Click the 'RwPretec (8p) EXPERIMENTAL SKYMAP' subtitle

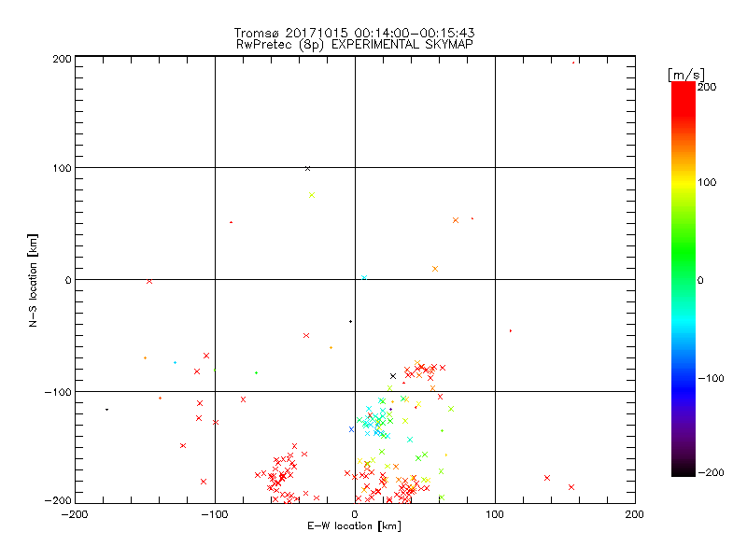354,45
